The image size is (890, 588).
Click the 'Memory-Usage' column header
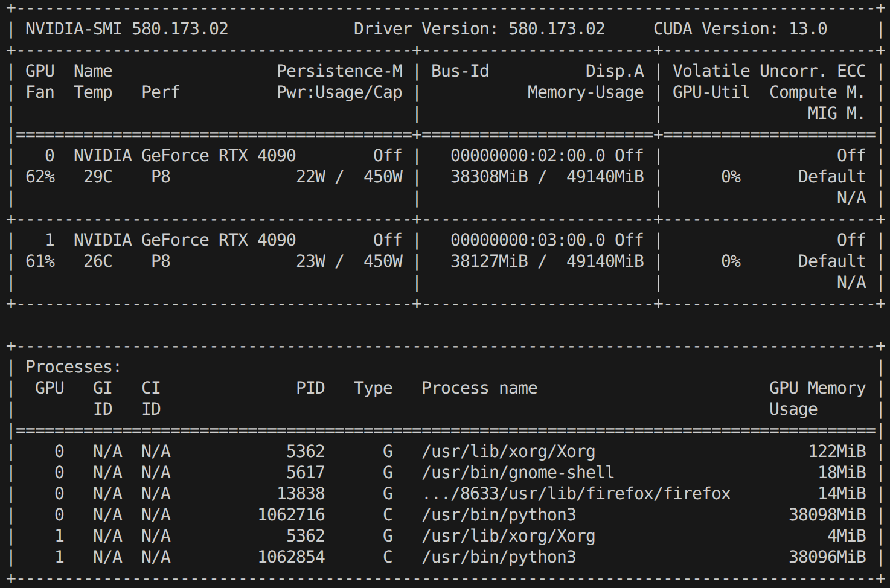[586, 92]
